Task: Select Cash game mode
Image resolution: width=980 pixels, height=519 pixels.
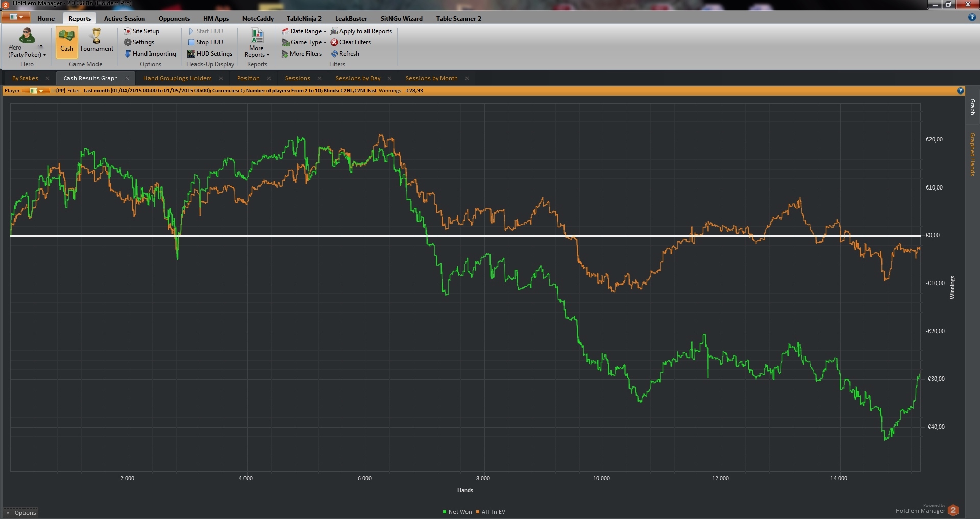Action: pyautogui.click(x=67, y=42)
